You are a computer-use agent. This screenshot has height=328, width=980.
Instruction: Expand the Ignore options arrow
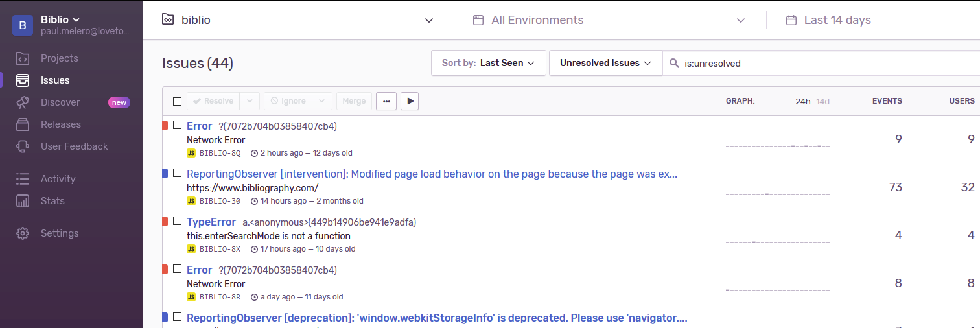tap(323, 101)
